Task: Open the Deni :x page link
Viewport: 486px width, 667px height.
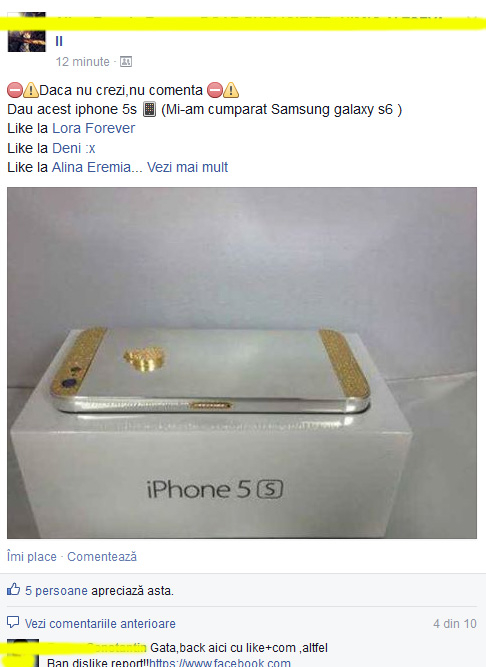Action: pyautogui.click(x=74, y=148)
